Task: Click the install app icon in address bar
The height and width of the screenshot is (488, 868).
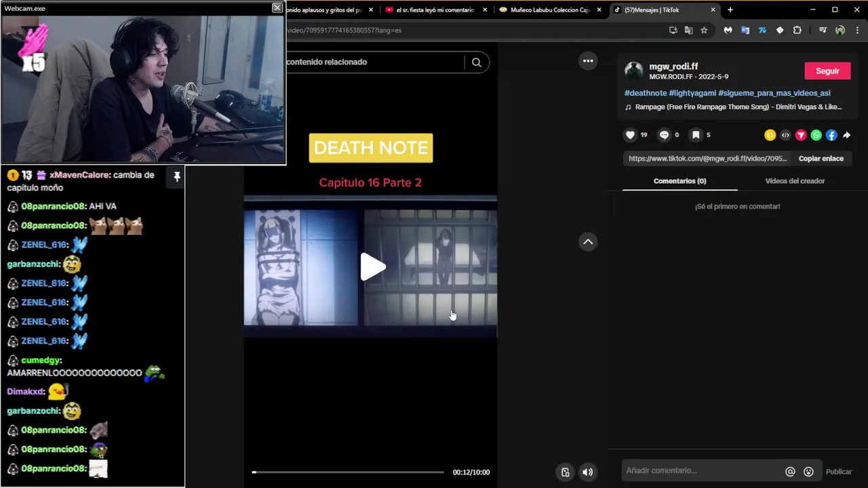Action: (673, 30)
